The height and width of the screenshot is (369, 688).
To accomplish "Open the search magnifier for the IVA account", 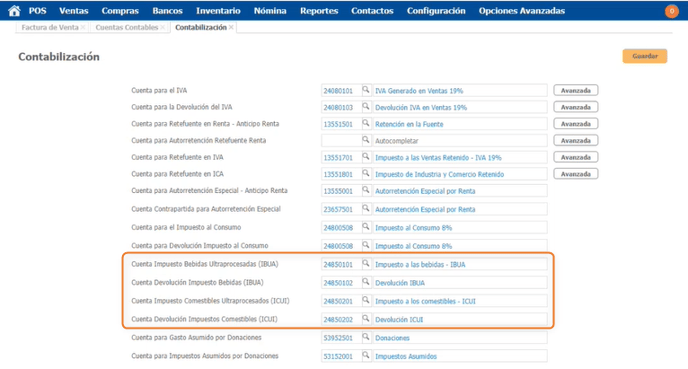I will 366,90.
